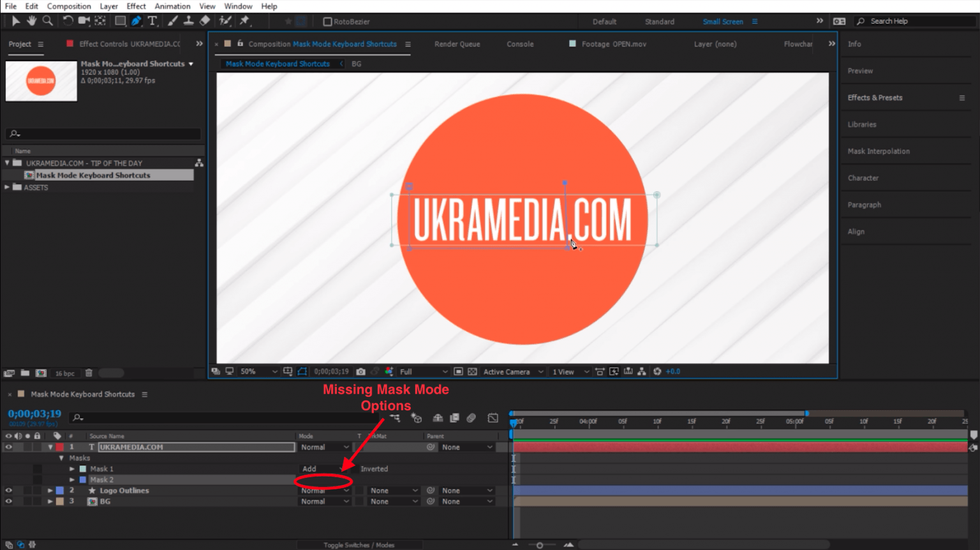Collapse the Masks group
980x550 pixels.
click(61, 458)
